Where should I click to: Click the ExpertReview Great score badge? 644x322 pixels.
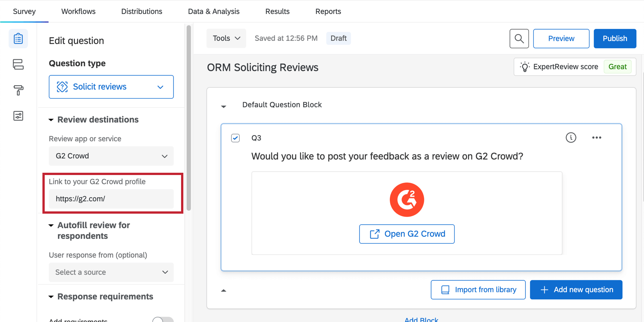click(617, 67)
